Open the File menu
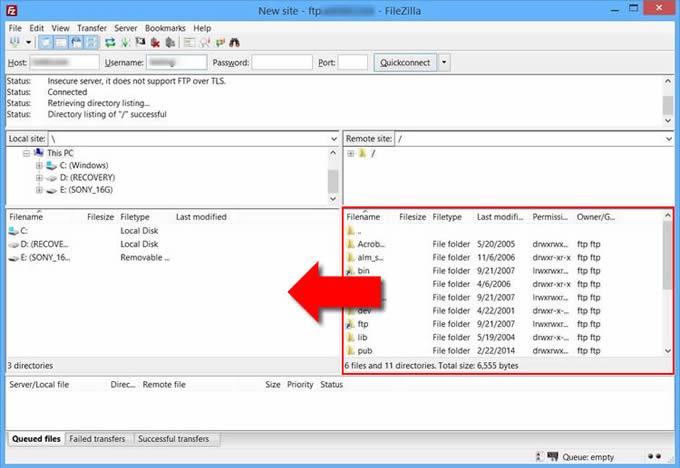This screenshot has width=680, height=468. (x=15, y=28)
